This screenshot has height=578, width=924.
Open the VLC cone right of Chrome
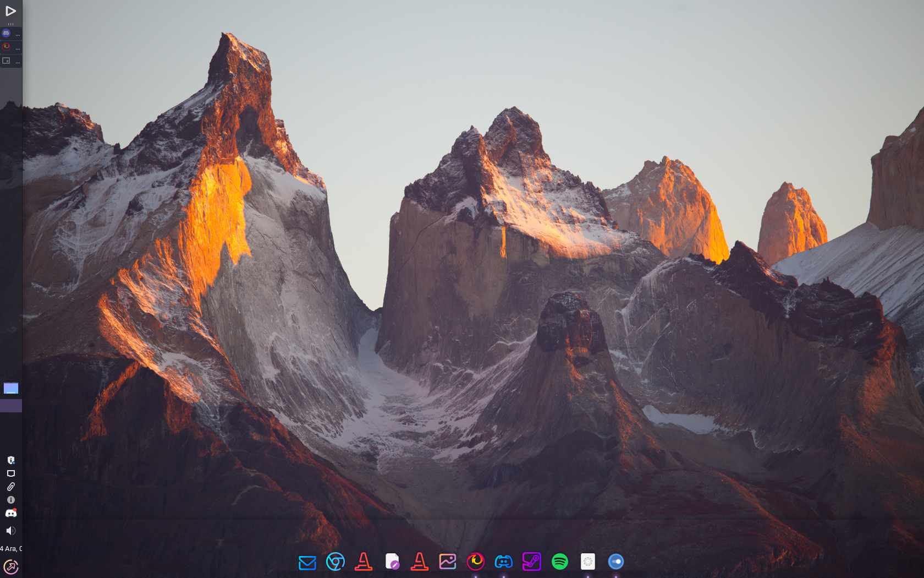pos(364,561)
